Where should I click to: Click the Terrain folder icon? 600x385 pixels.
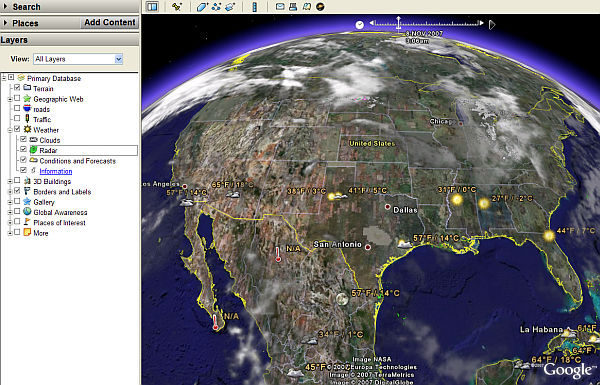pos(27,88)
